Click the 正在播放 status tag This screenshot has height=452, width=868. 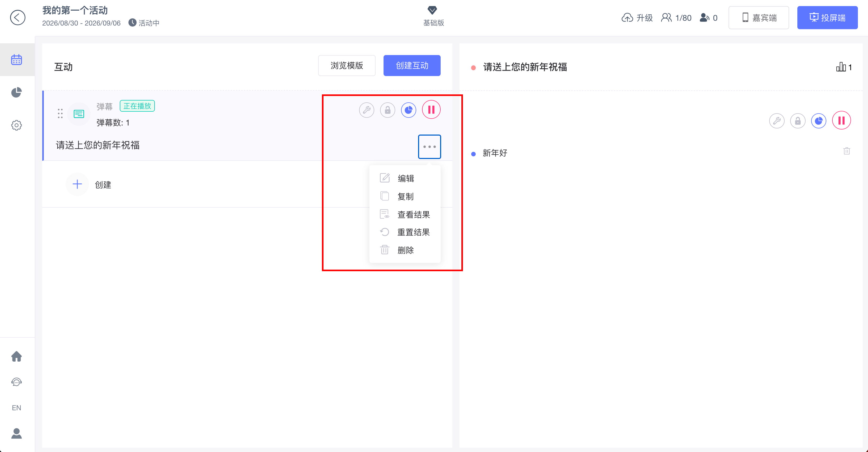137,106
